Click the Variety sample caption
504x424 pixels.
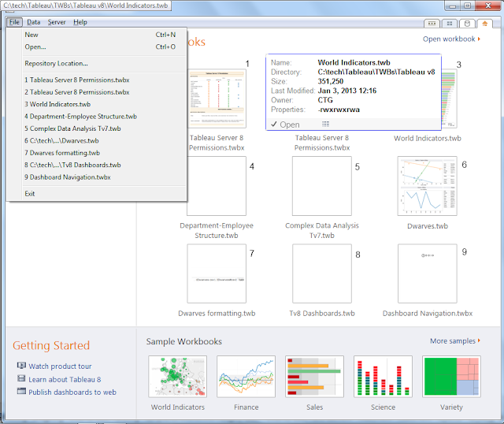tap(451, 407)
